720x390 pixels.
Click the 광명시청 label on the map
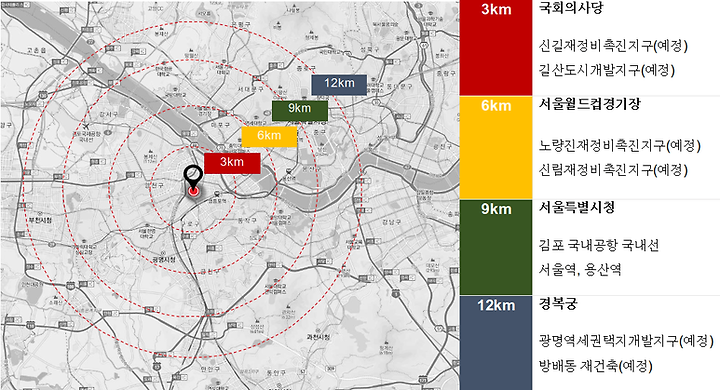164,260
